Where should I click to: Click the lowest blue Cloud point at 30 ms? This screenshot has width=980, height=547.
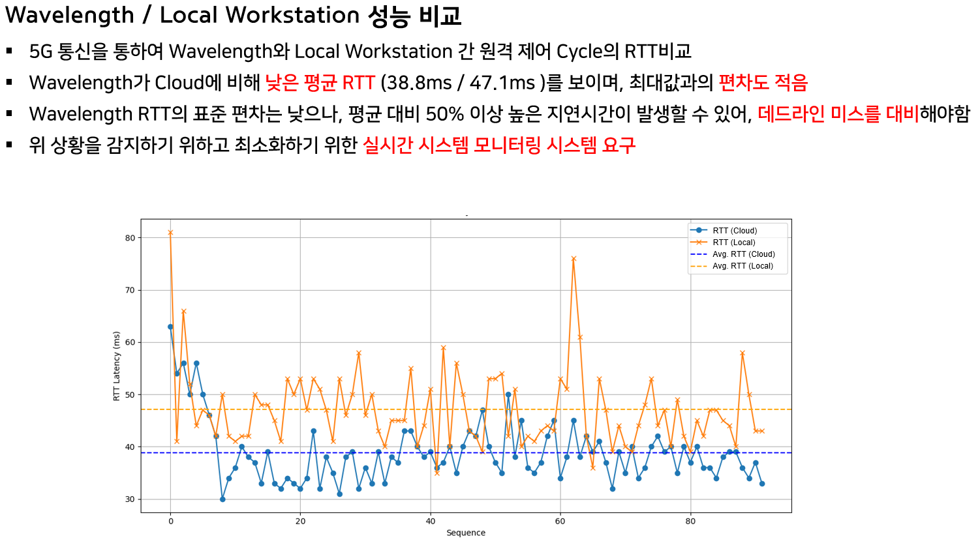[x=222, y=499]
